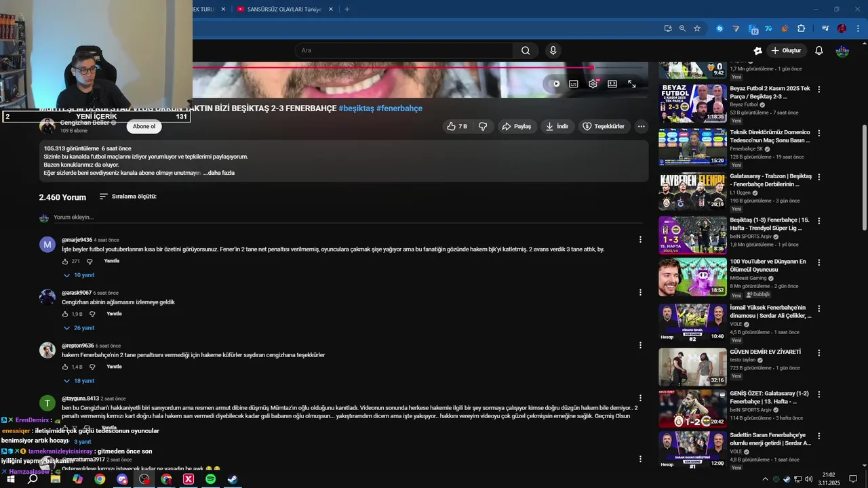Image resolution: width=868 pixels, height=488 pixels.
Task: Open more actions ellipsis beside Teşekkürler
Action: (x=641, y=126)
